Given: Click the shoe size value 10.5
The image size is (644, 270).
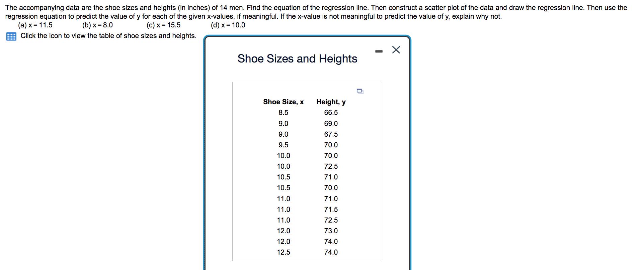Looking at the screenshot, I should 284,177.
